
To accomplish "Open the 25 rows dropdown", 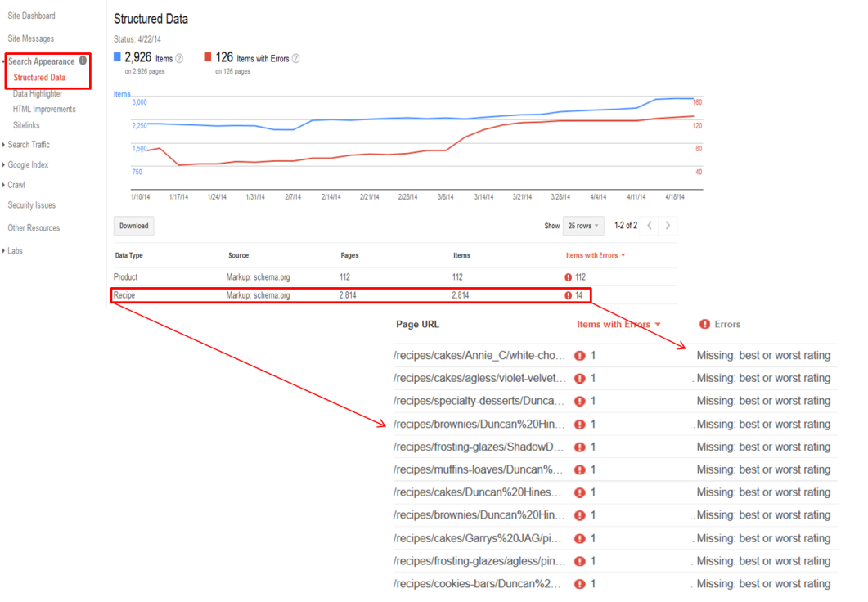I will tap(583, 226).
